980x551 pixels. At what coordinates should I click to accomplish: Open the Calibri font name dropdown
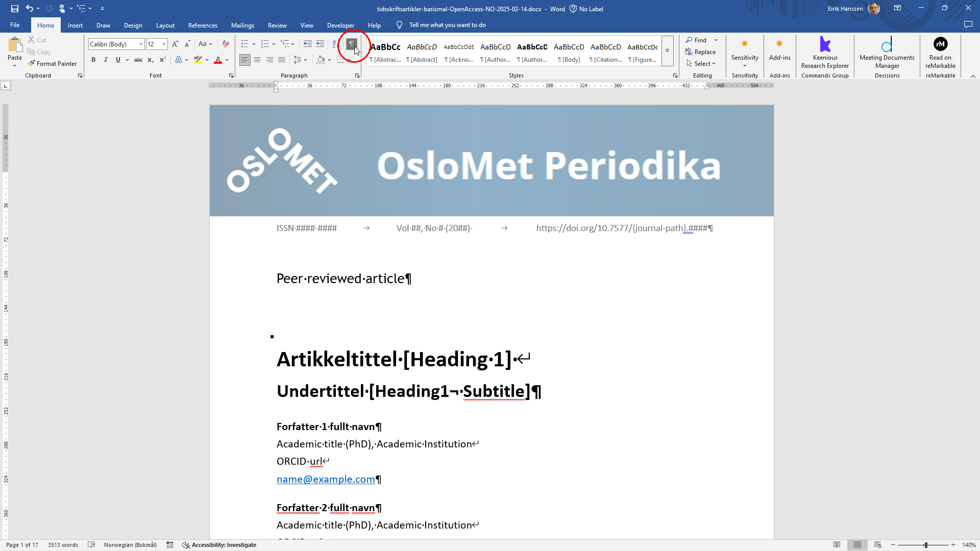141,44
